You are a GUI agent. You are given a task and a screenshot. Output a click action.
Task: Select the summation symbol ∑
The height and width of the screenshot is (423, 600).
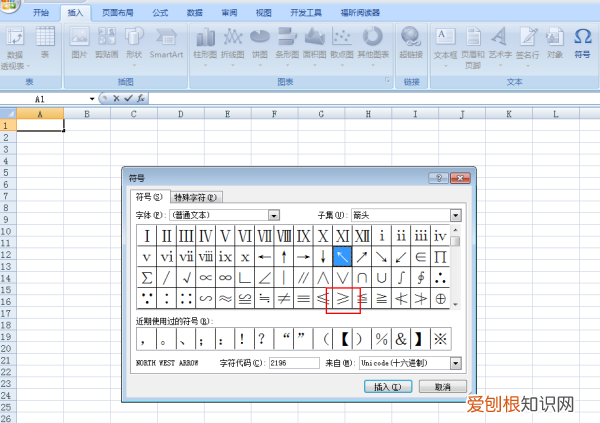coord(147,278)
